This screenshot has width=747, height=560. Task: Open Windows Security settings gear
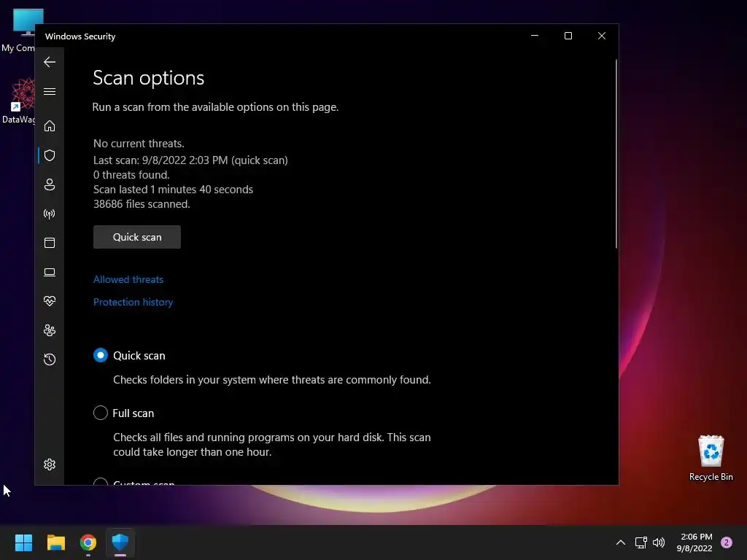click(50, 464)
